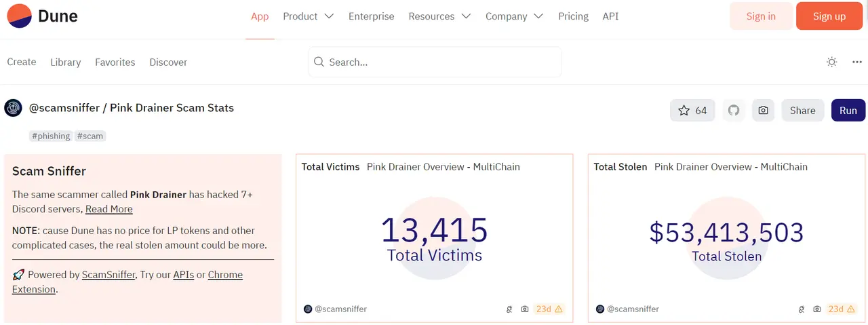Click the query icon on Total Victims card
This screenshot has width=868, height=325.
tap(509, 309)
